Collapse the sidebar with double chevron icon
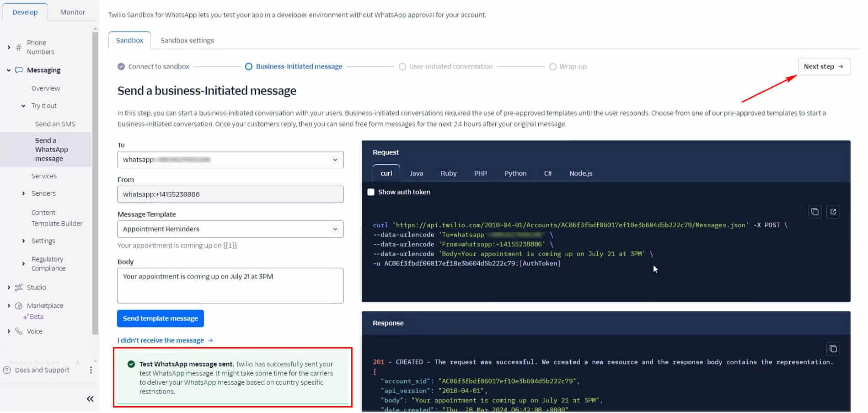Screen dimensions: 868x413 [90, 399]
